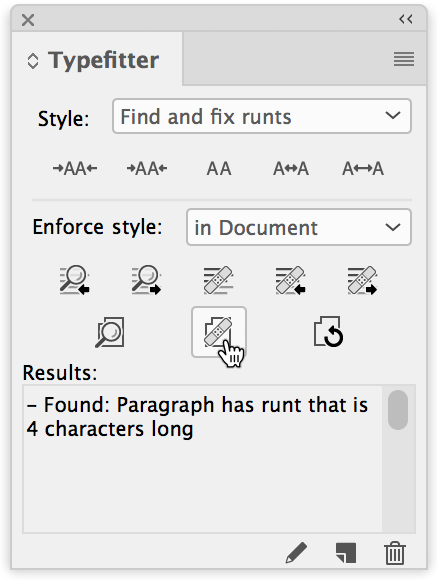Click the new style page icon
The image size is (438, 584).
click(x=346, y=553)
